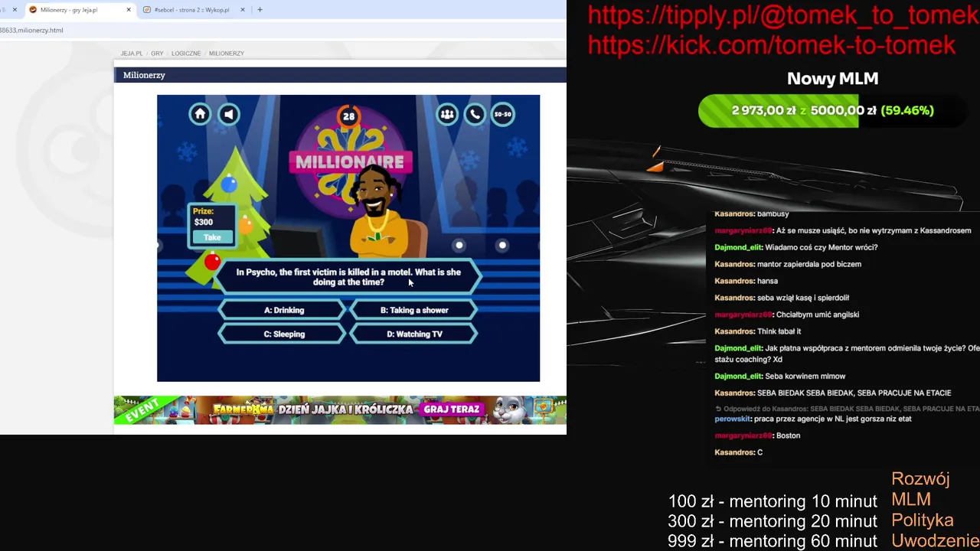Click the chat username perowskit
The width and height of the screenshot is (980, 551).
click(x=733, y=419)
